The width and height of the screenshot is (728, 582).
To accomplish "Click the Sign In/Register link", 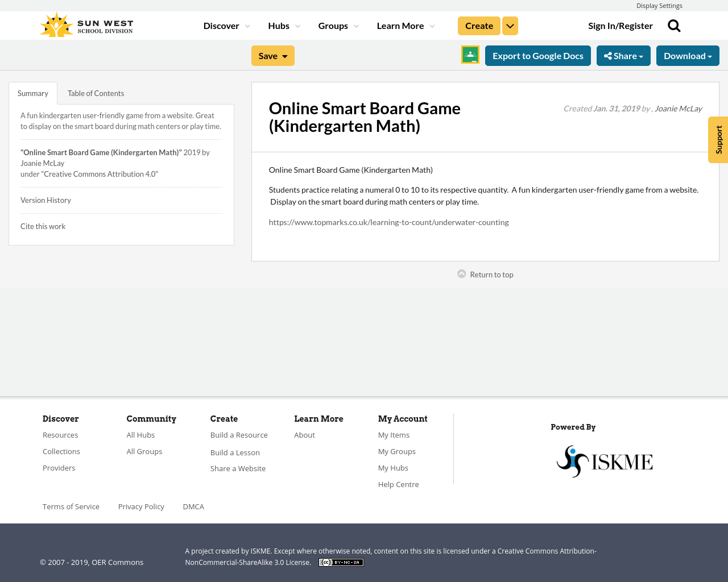I will 620,26.
